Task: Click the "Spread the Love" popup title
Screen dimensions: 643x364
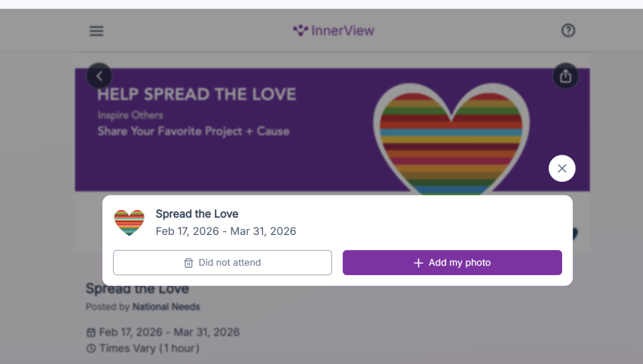Action: 197,214
